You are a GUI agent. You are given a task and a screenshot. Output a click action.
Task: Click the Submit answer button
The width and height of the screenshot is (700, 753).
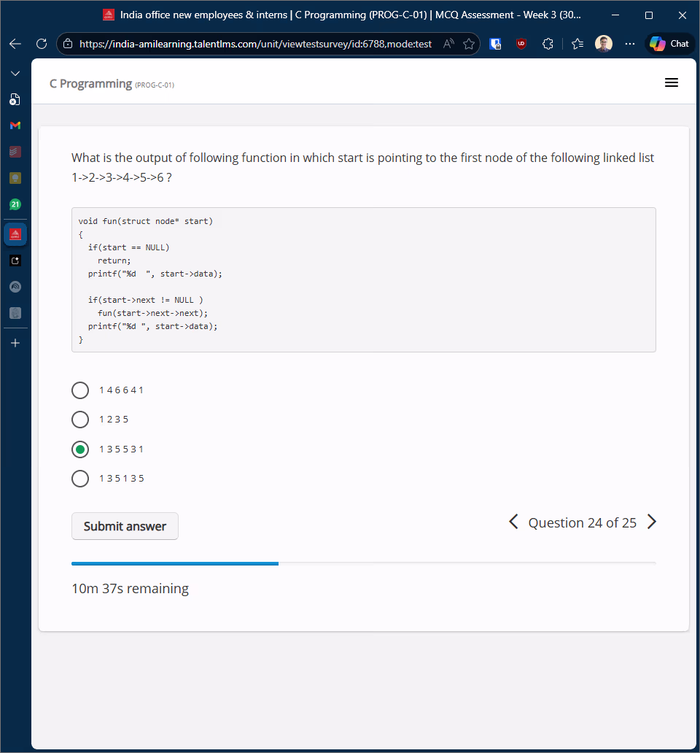click(x=125, y=526)
